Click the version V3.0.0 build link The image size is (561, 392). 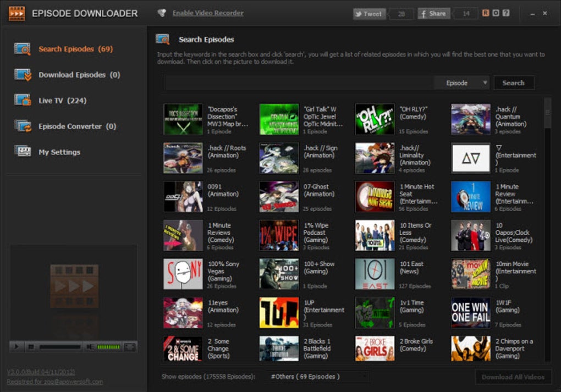click(41, 372)
